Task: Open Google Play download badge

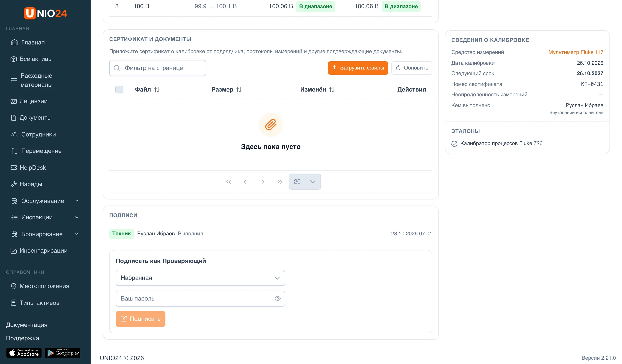Action: [63, 353]
